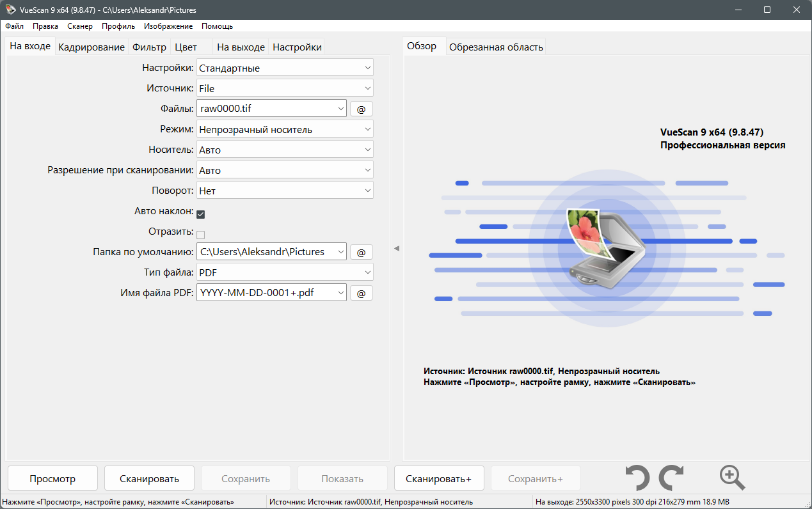The image size is (812, 509).
Task: Click the output size text in status bar
Action: (x=632, y=502)
